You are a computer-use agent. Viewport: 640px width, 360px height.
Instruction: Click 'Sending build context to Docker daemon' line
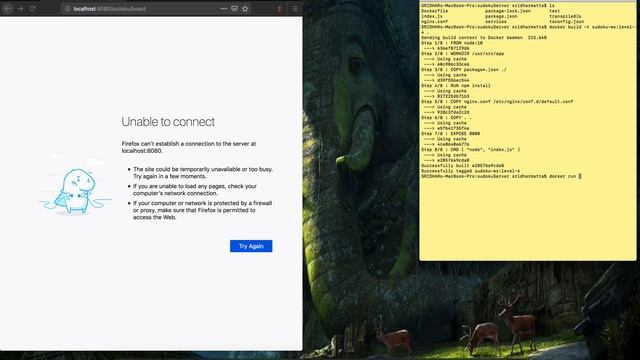click(x=484, y=38)
